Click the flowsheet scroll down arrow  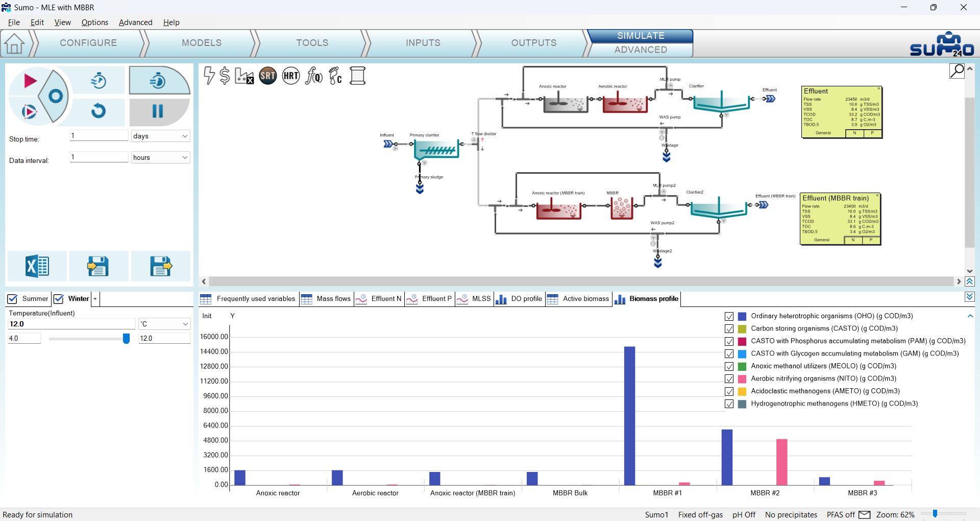click(x=970, y=271)
